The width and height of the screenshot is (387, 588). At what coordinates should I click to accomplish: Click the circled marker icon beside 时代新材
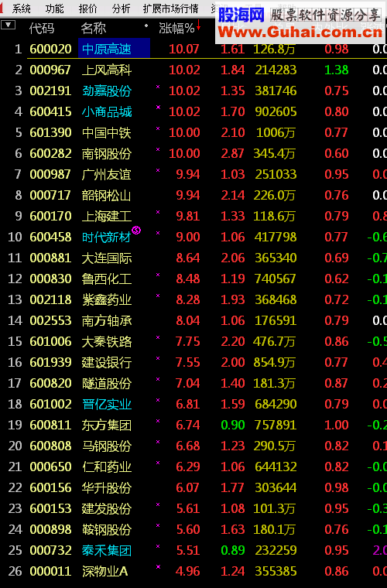coord(136,231)
